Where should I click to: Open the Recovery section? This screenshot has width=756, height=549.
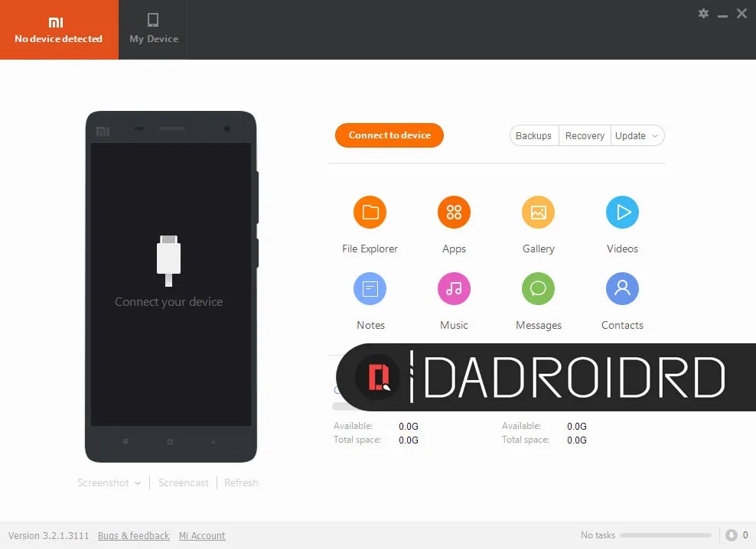585,136
